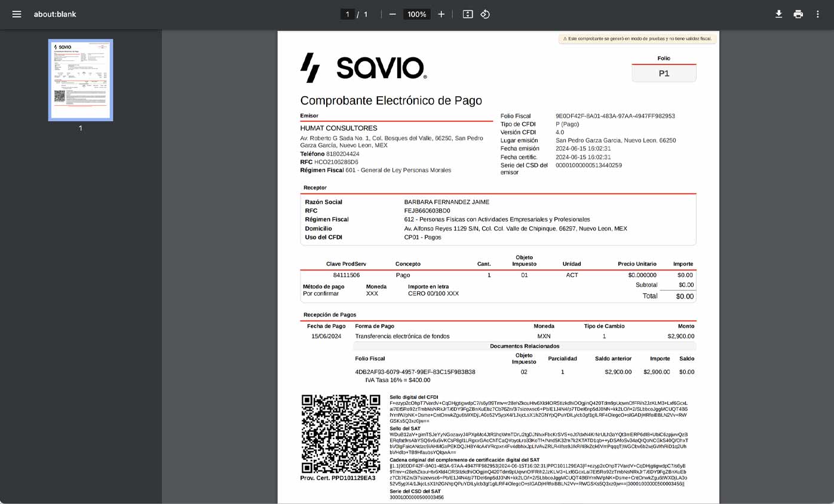Click the Precio Unitario value $0.000000
The height and width of the screenshot is (504, 834).
(642, 275)
